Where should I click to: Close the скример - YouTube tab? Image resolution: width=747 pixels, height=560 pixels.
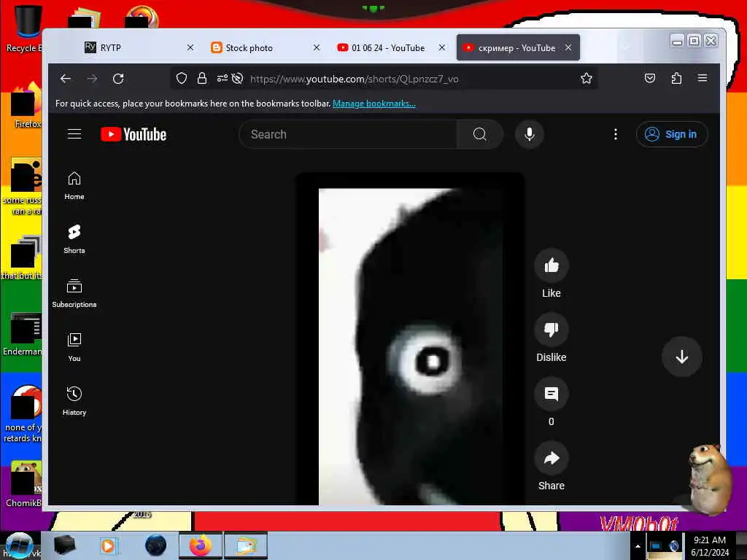568,47
